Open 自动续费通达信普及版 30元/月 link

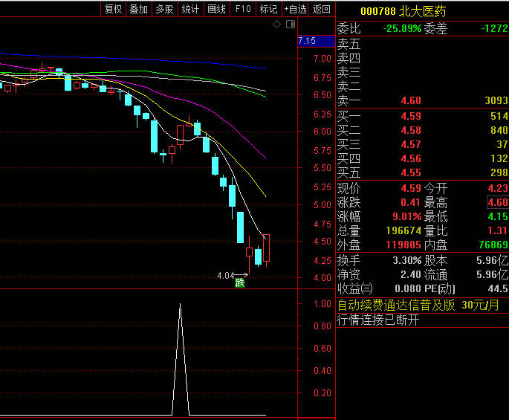pyautogui.click(x=418, y=306)
